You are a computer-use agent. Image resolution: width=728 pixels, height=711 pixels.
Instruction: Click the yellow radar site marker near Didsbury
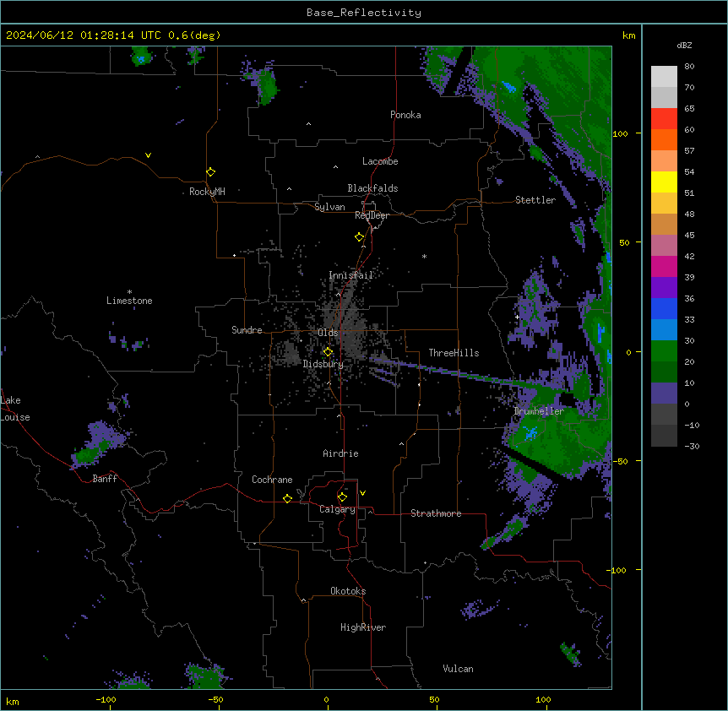328,351
